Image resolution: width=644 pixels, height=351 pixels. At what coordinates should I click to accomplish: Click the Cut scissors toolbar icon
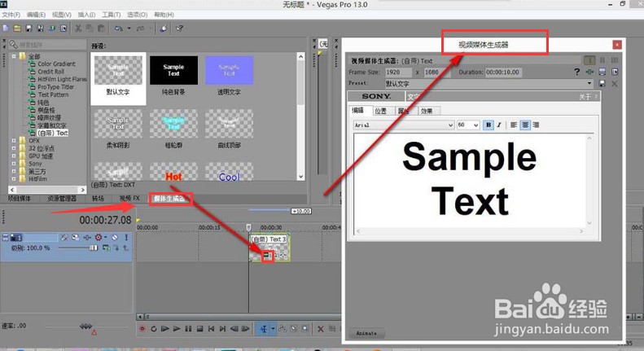pos(78,29)
